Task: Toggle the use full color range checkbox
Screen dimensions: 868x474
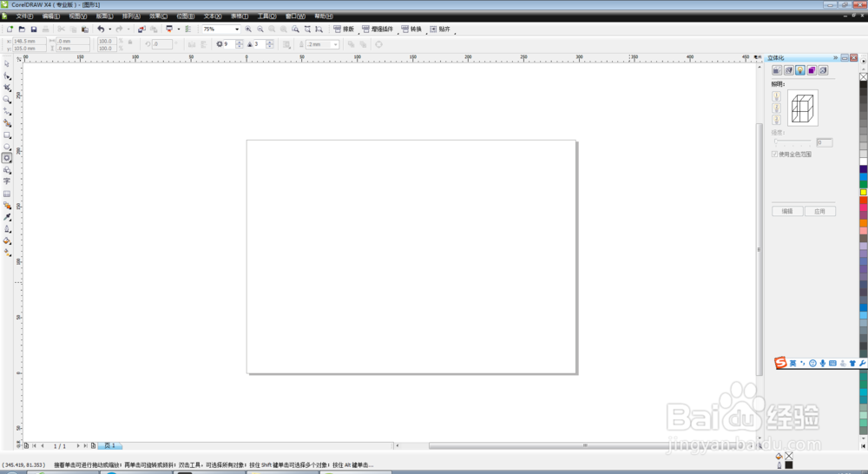Action: tap(774, 154)
